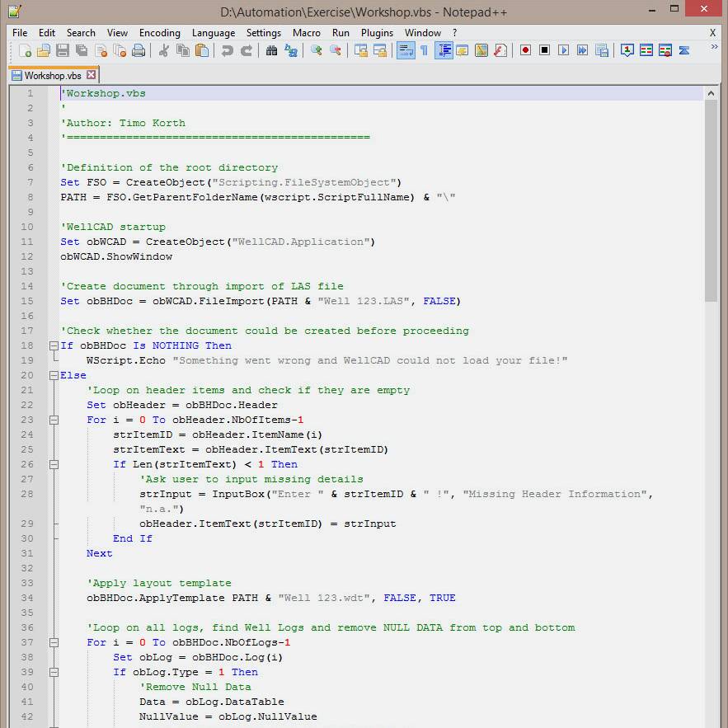This screenshot has height=728, width=728.
Task: Collapse the If block at line 18
Action: click(x=53, y=345)
